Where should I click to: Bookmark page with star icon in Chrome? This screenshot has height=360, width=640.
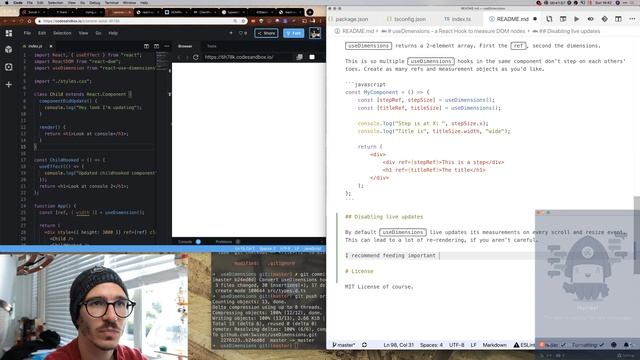pyautogui.click(x=243, y=21)
